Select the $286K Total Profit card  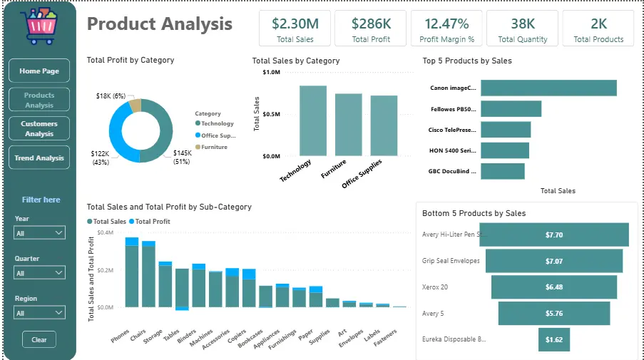point(371,29)
